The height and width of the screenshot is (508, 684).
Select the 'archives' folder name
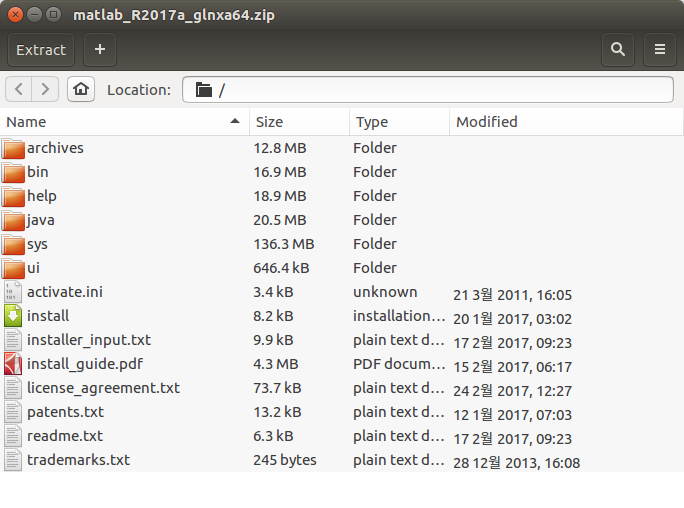55,148
